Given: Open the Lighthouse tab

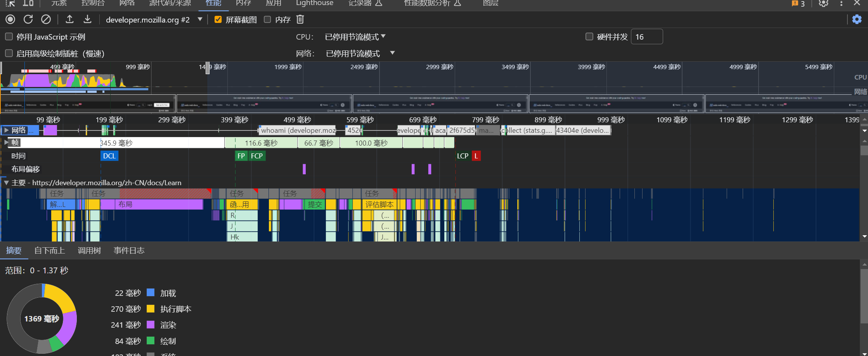Looking at the screenshot, I should point(315,3).
